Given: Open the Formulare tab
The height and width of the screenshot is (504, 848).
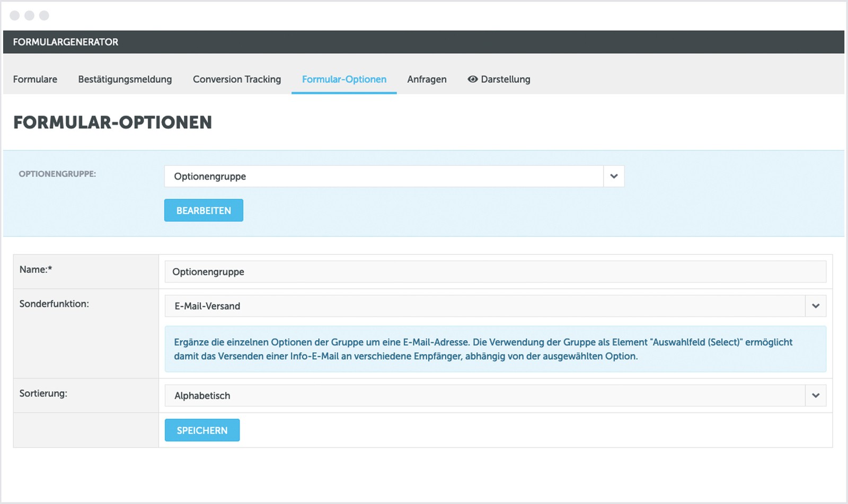Looking at the screenshot, I should coord(35,79).
